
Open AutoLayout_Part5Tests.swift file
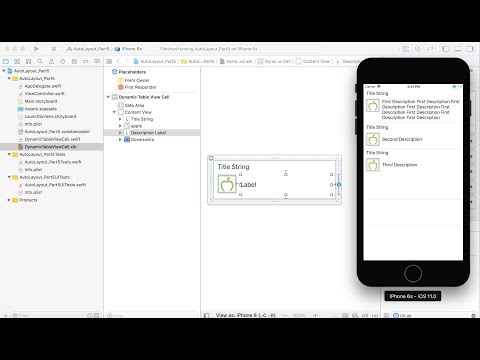coord(53,162)
